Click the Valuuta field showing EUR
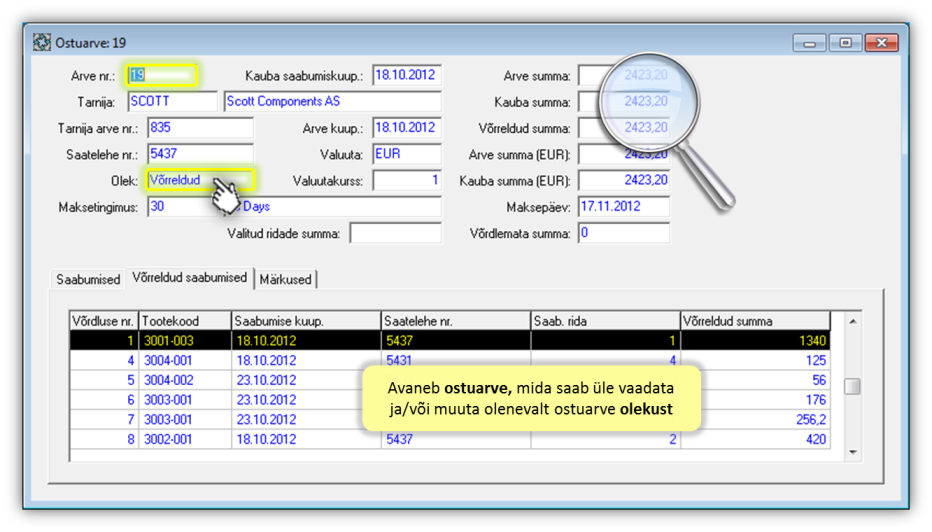The width and height of the screenshot is (932, 532). coord(407,153)
